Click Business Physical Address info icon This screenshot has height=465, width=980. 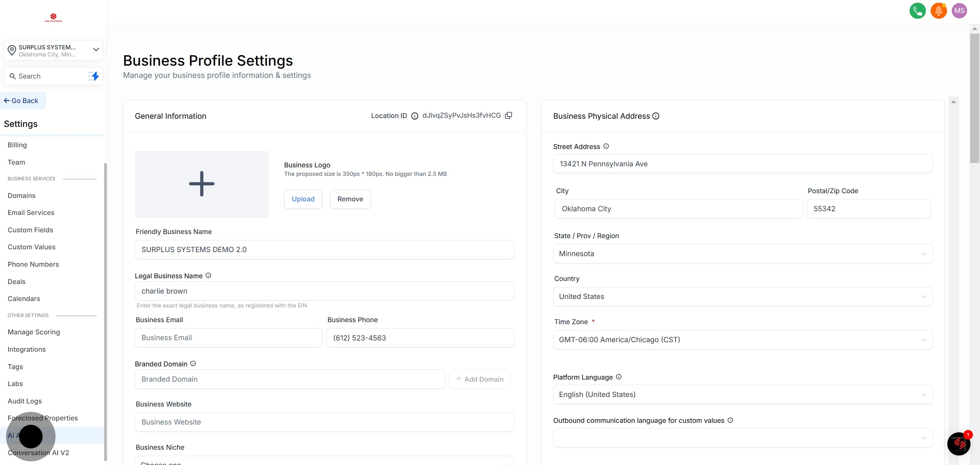pos(656,116)
